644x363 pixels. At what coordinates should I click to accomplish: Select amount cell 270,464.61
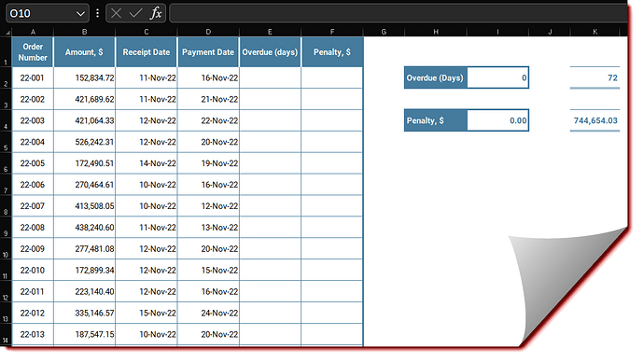[85, 185]
